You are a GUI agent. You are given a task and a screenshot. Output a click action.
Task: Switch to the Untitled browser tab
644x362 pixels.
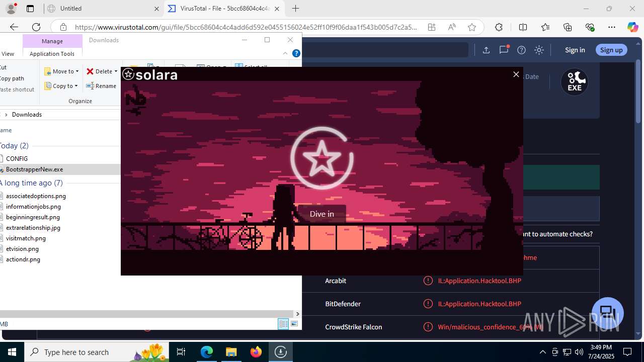pos(101,9)
